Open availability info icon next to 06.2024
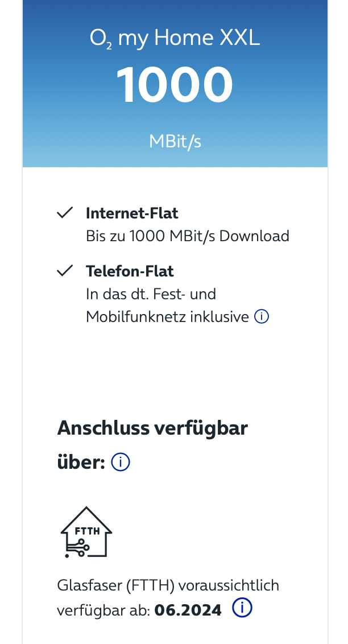Viewport: 348px width, 644px height. tap(242, 608)
